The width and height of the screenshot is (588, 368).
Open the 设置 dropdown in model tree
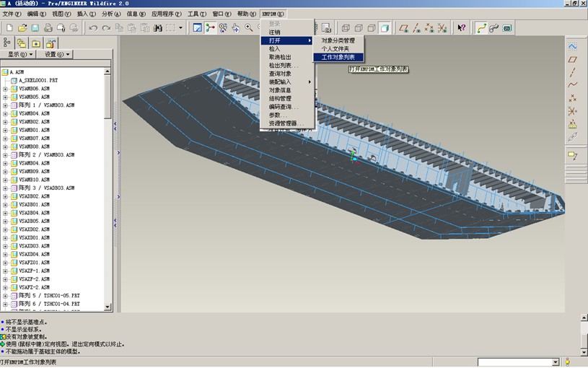pos(56,54)
